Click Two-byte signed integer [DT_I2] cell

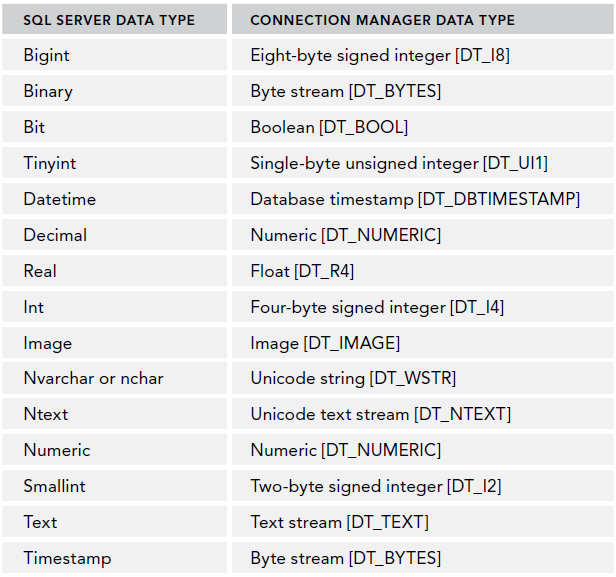coord(375,486)
